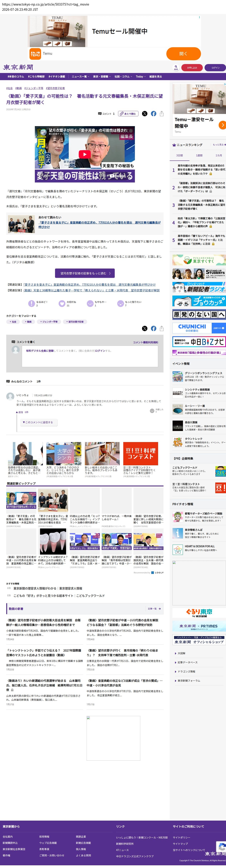This screenshot has width=226, height=868.
Task: Click the 東京新聞 logo in header
Action: (x=18, y=67)
